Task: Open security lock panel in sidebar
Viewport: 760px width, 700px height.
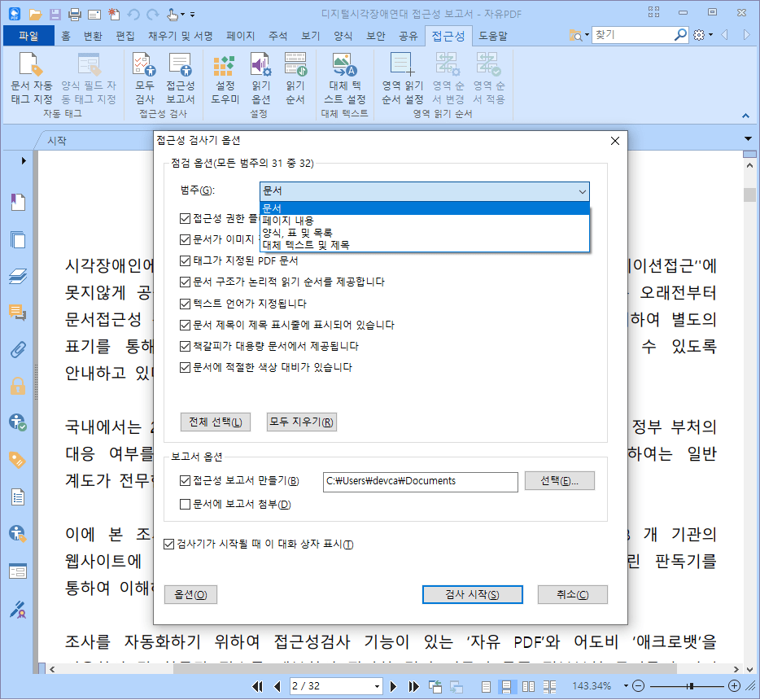Action: pyautogui.click(x=18, y=386)
